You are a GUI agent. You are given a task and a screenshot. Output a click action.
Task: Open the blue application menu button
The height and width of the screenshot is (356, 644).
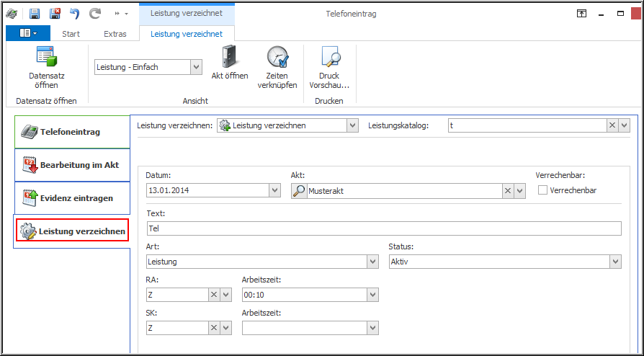coord(28,33)
